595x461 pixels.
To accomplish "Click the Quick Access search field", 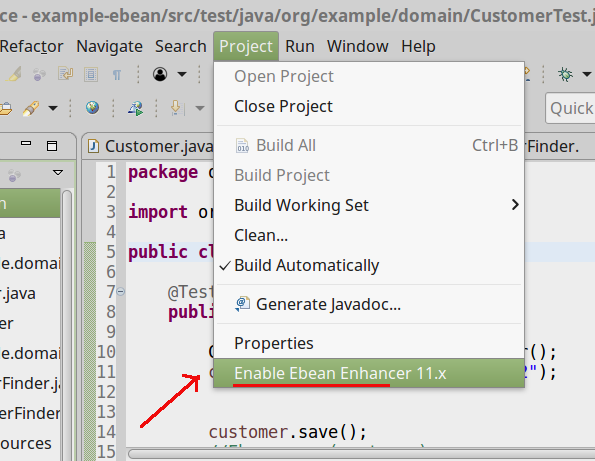I will pos(570,109).
